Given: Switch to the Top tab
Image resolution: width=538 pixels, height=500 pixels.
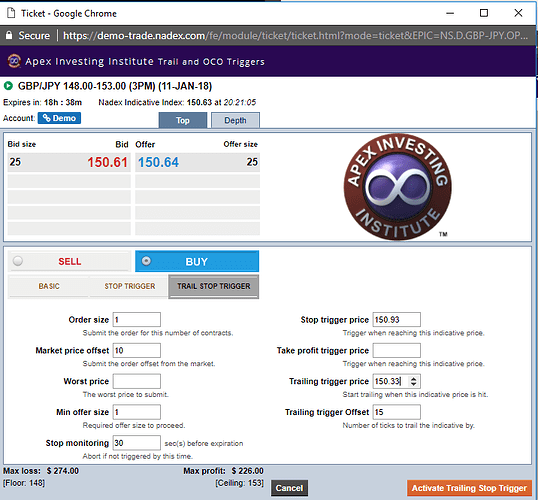Looking at the screenshot, I should (x=183, y=120).
